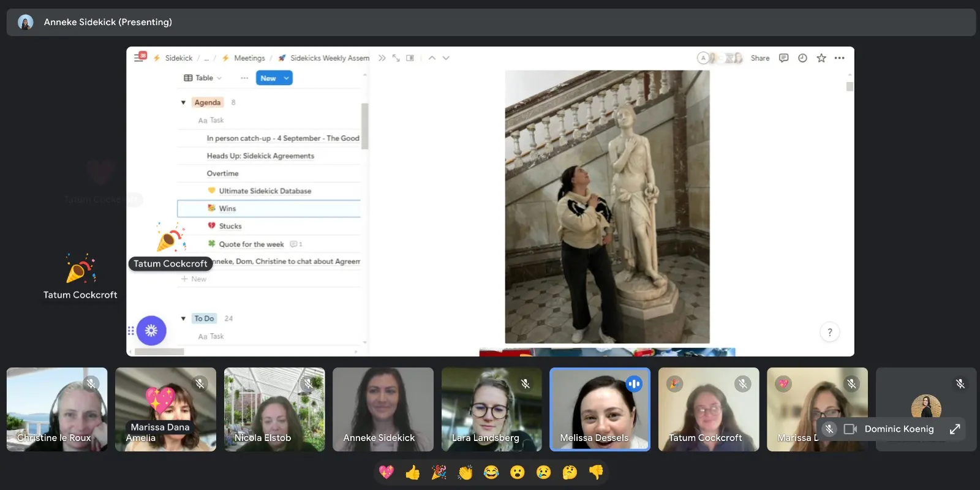
Task: Open the sidebar menu with the 38 badge
Action: pos(140,58)
